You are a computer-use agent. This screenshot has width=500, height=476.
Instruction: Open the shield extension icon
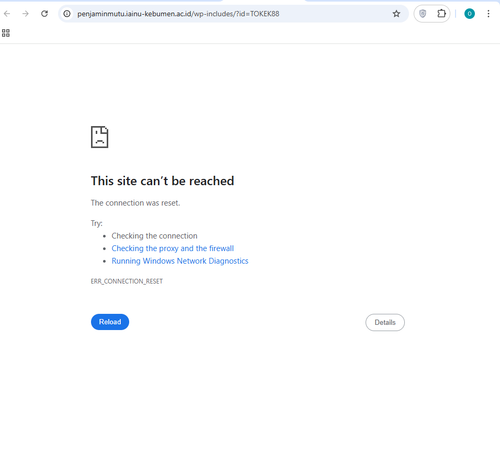423,14
